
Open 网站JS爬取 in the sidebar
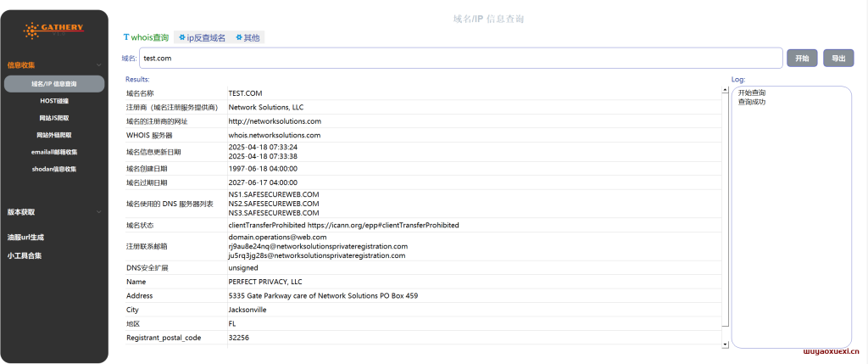[54, 118]
